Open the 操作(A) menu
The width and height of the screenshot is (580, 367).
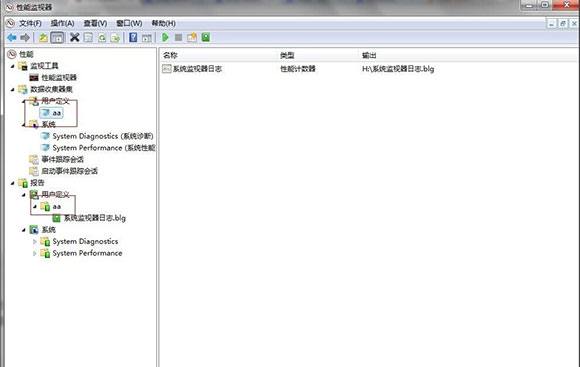pyautogui.click(x=63, y=23)
